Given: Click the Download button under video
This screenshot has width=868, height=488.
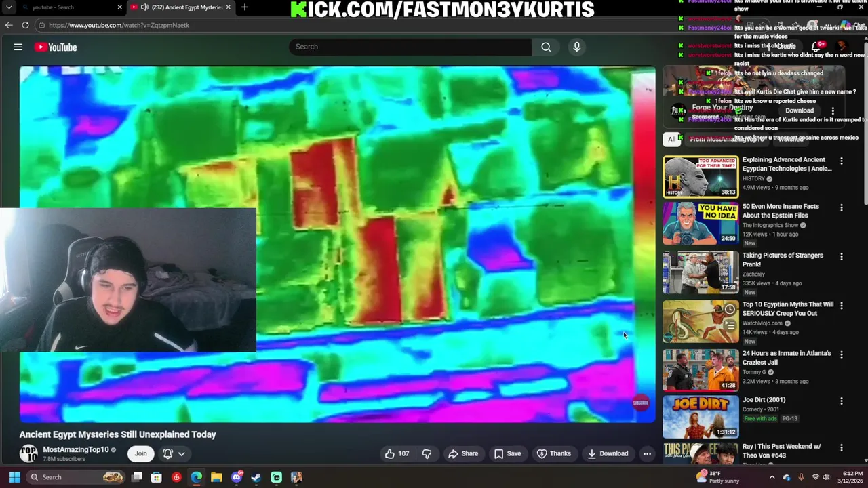Looking at the screenshot, I should 608,453.
